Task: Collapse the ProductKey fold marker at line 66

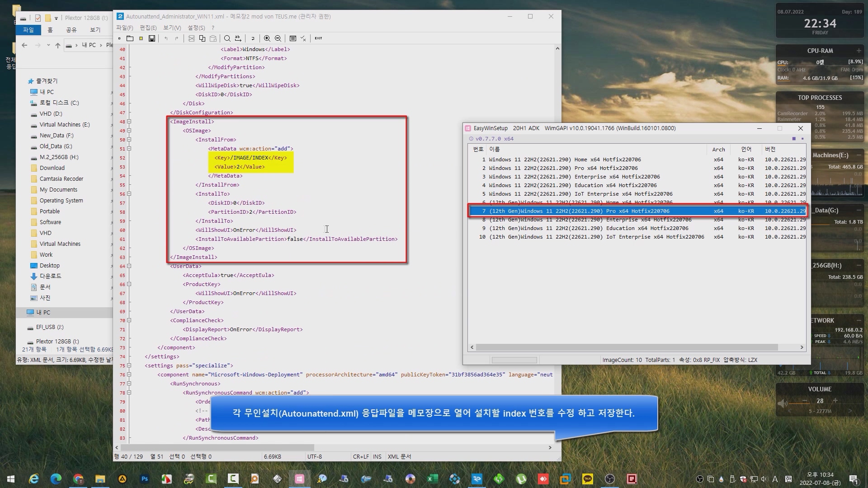Action: click(129, 284)
